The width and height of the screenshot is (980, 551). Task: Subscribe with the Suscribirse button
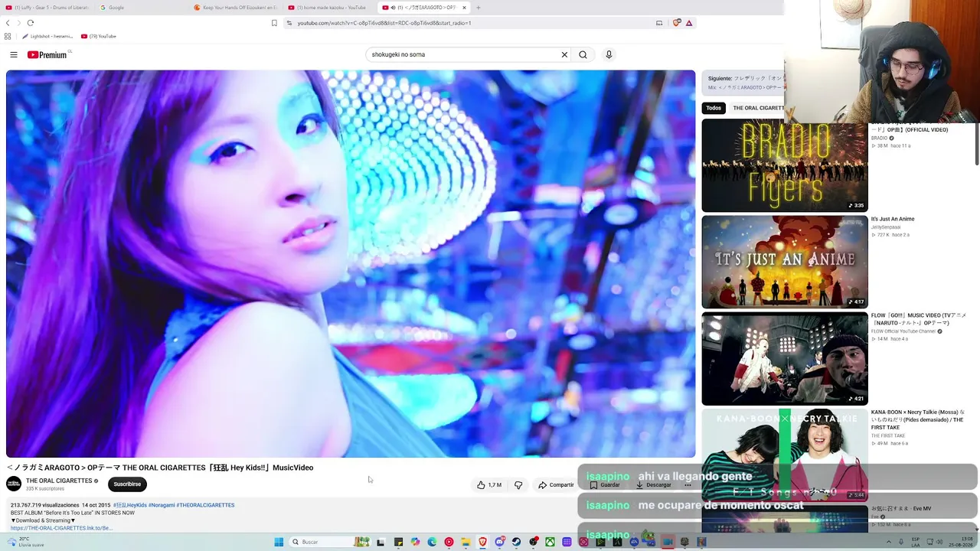click(x=127, y=484)
